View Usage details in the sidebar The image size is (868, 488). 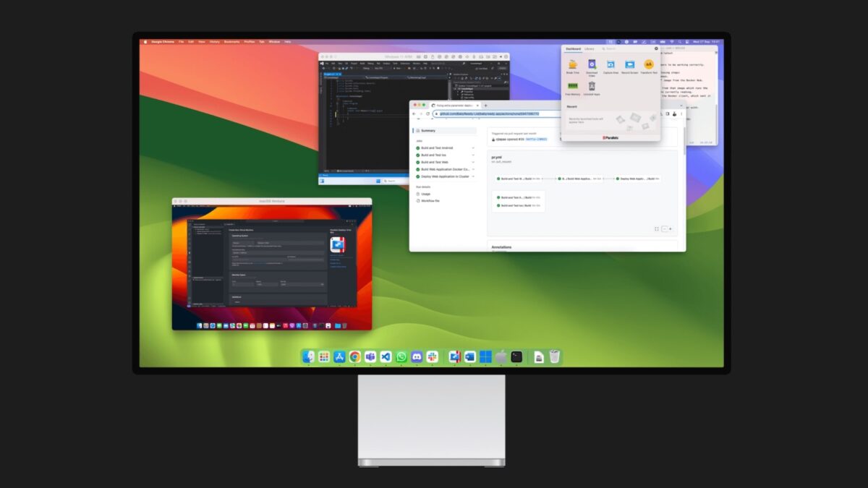click(x=426, y=194)
